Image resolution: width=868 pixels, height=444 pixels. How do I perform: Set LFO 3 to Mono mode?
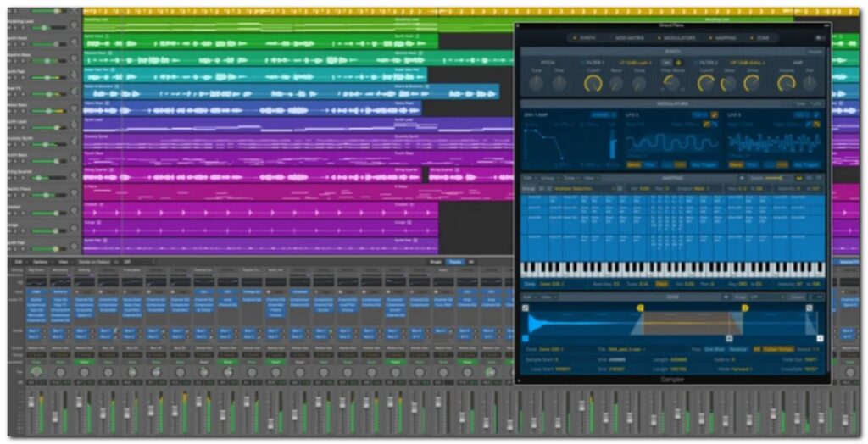(736, 165)
